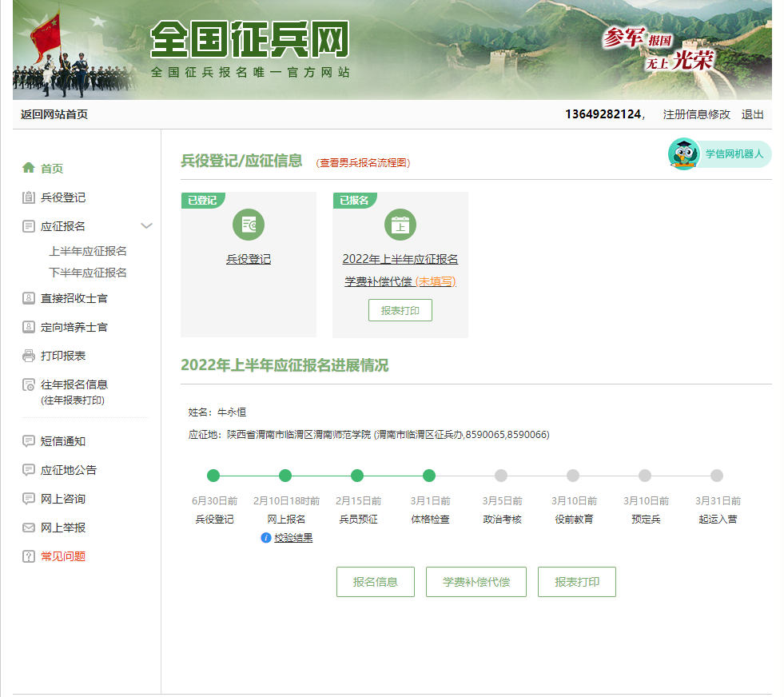Click the home icon beside 首页

pos(29,168)
